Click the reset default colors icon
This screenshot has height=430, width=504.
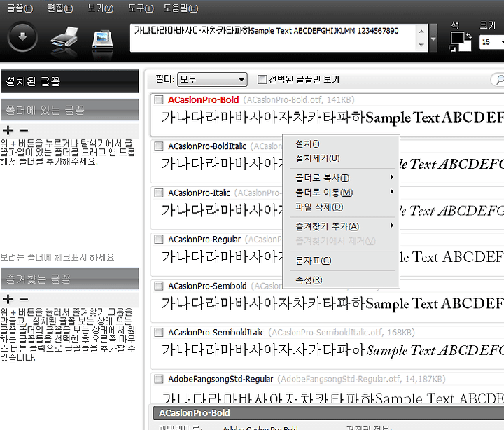point(453,48)
